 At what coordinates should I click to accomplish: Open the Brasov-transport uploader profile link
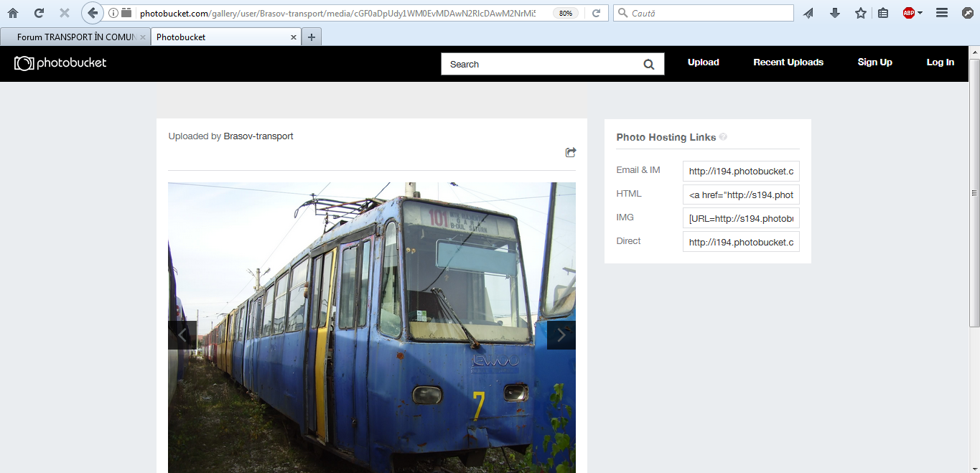pyautogui.click(x=258, y=136)
